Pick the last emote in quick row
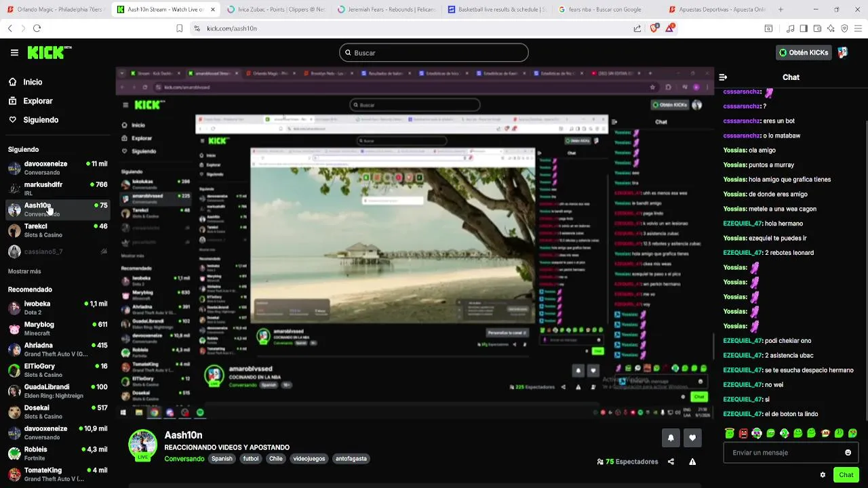The width and height of the screenshot is (868, 488). [852, 433]
